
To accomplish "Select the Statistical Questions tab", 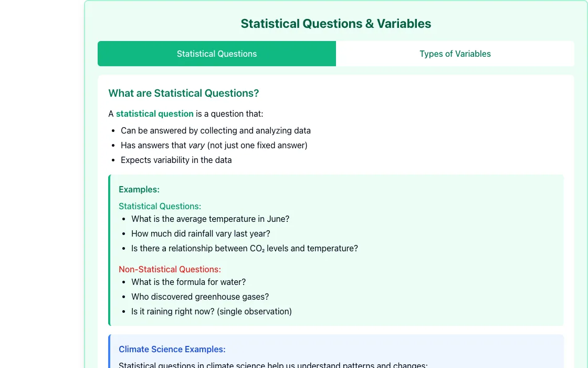I will pos(217,54).
